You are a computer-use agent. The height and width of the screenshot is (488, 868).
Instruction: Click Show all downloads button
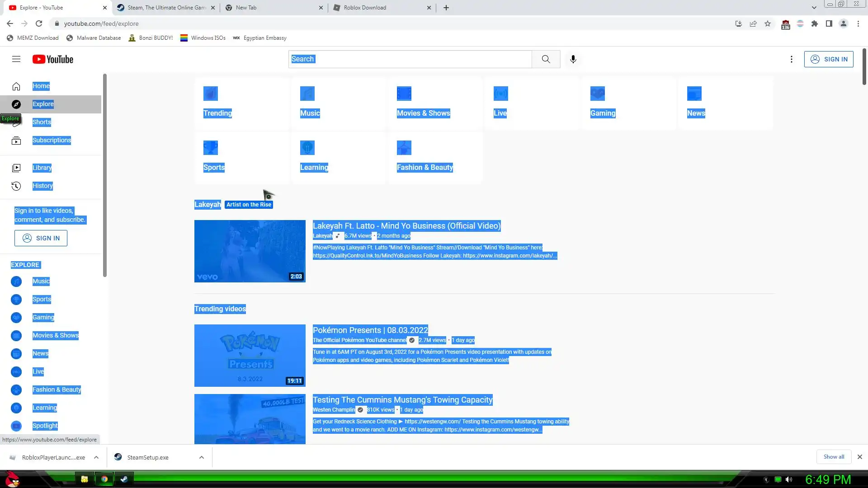coord(833,457)
